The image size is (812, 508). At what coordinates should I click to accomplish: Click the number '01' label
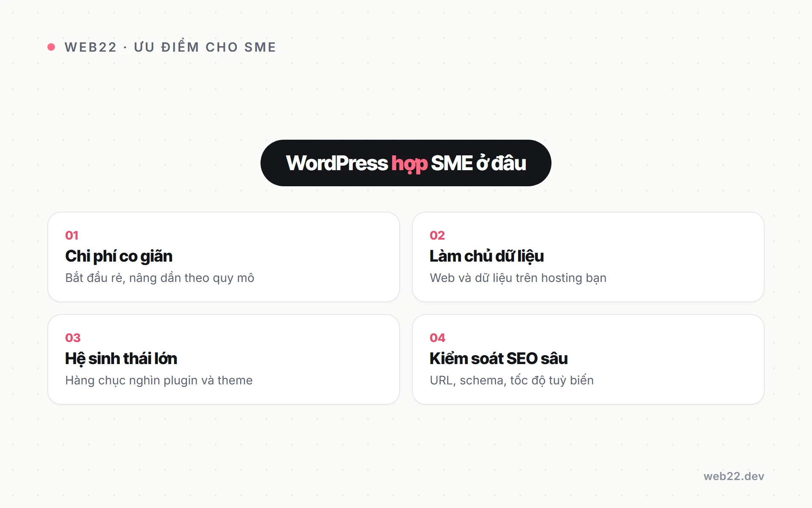72,235
